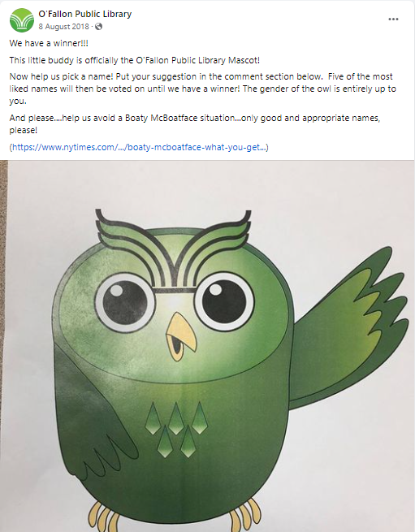Click the owl's right eye
This screenshot has height=532, width=415.
(225, 301)
